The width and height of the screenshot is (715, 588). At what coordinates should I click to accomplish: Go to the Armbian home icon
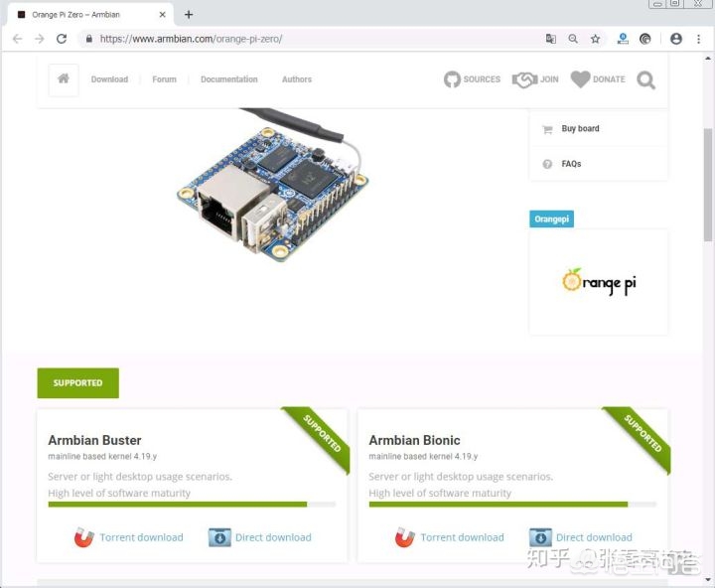pyautogui.click(x=64, y=78)
